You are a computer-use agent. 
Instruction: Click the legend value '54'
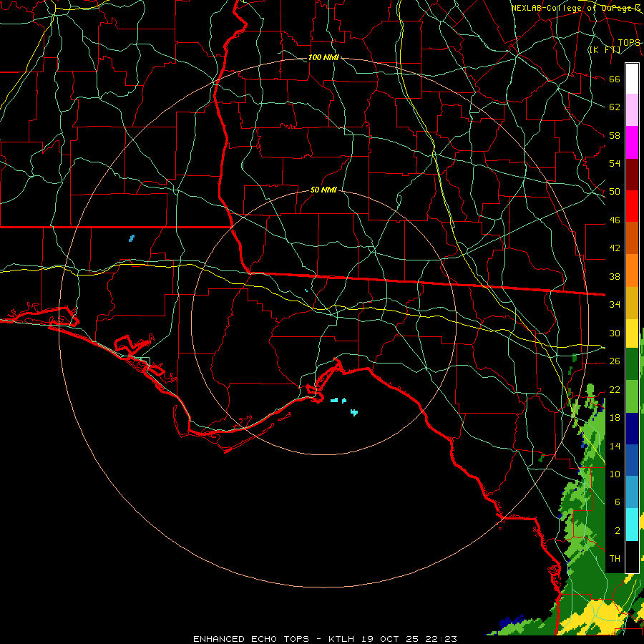pos(615,163)
